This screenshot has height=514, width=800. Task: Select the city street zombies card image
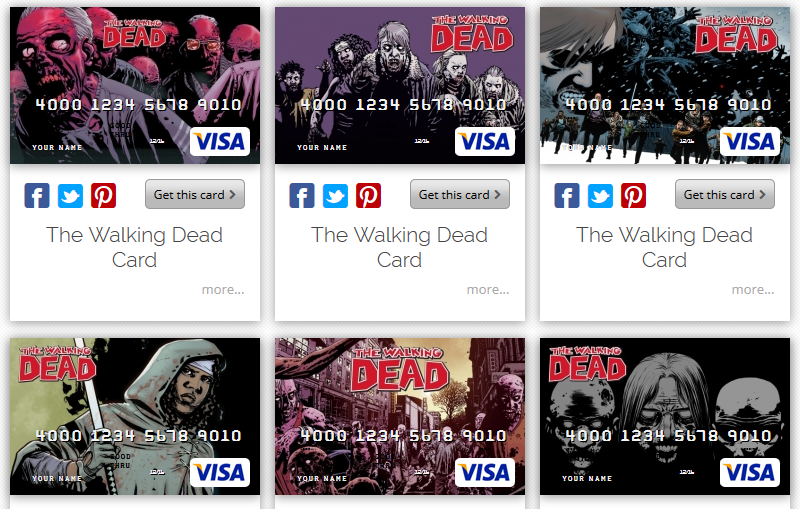pos(400,417)
